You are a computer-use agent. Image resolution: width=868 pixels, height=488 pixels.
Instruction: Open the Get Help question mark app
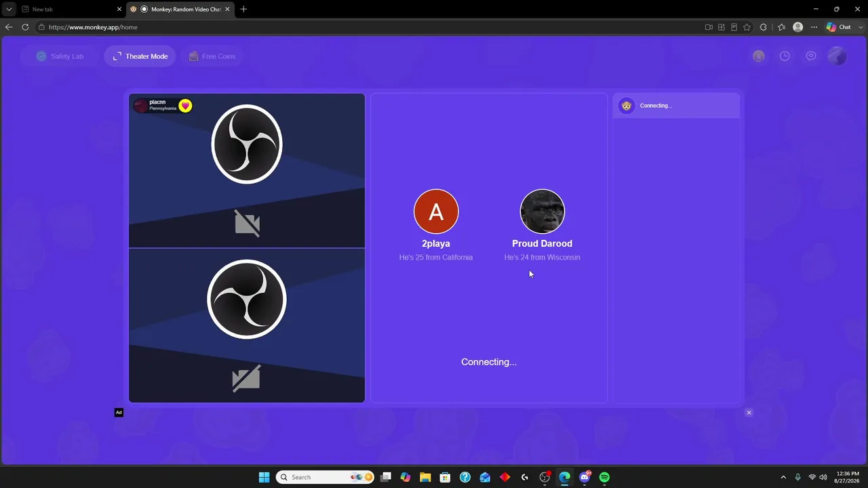click(465, 477)
